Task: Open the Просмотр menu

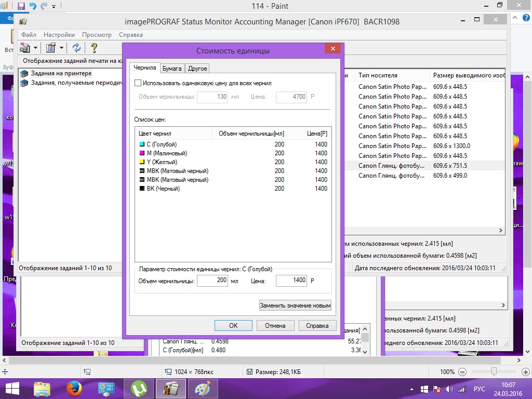Action: [x=97, y=35]
